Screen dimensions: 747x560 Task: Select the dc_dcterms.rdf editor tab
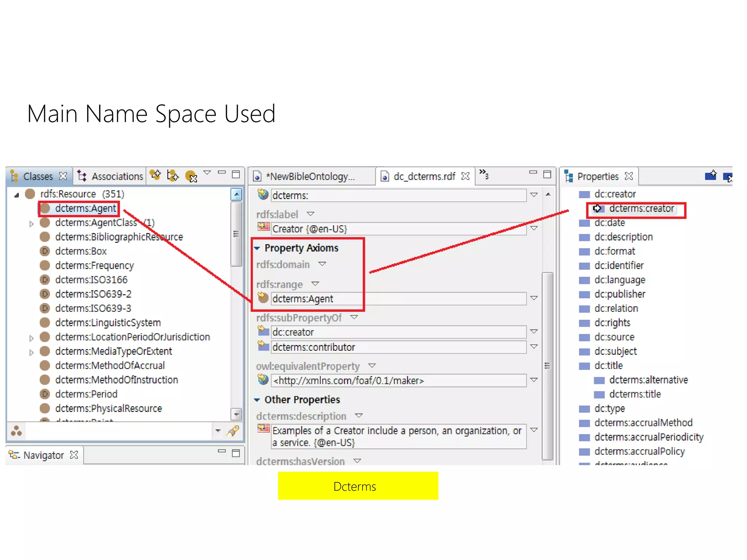pyautogui.click(x=424, y=176)
